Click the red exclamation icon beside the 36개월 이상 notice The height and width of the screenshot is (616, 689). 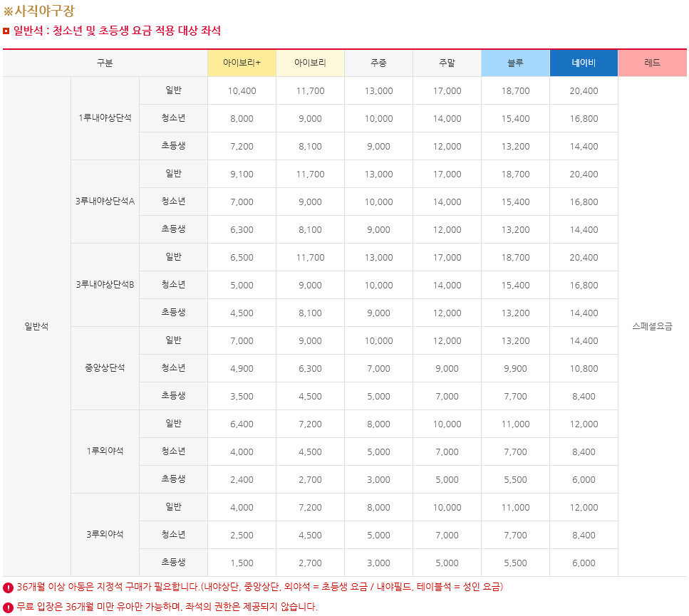tap(8, 588)
